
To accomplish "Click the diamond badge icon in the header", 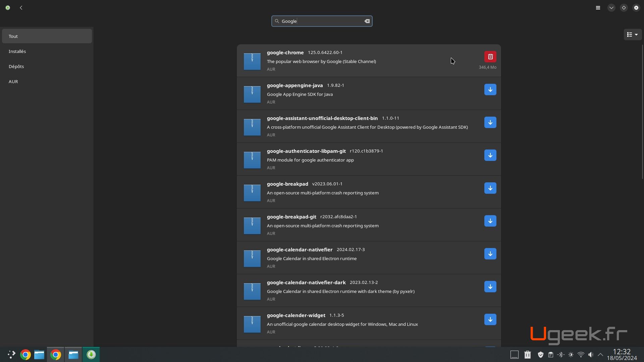I will [x=624, y=7].
